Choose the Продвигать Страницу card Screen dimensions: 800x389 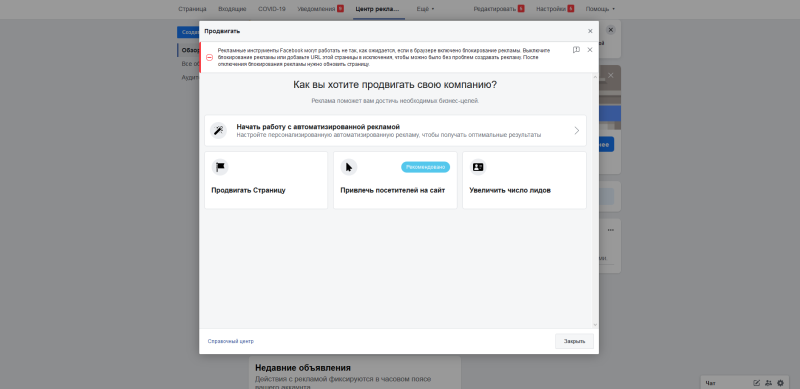pyautogui.click(x=266, y=180)
